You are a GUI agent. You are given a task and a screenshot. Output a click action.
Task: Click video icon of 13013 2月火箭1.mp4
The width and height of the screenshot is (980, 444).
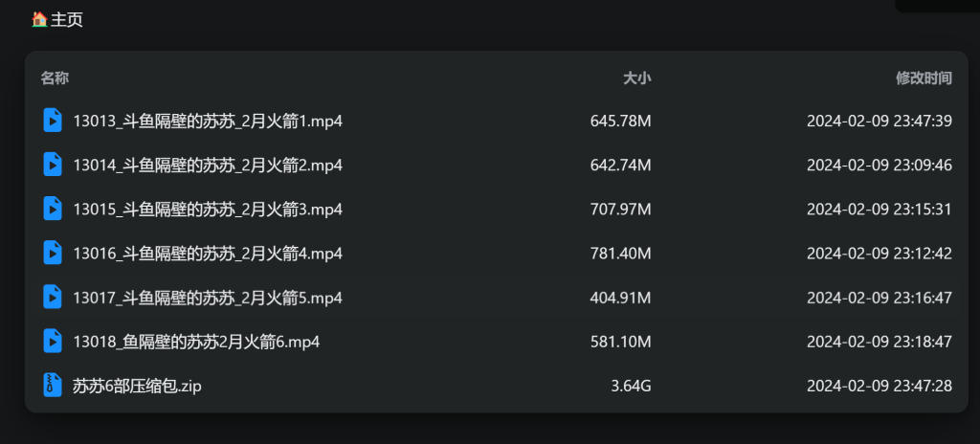pos(53,120)
